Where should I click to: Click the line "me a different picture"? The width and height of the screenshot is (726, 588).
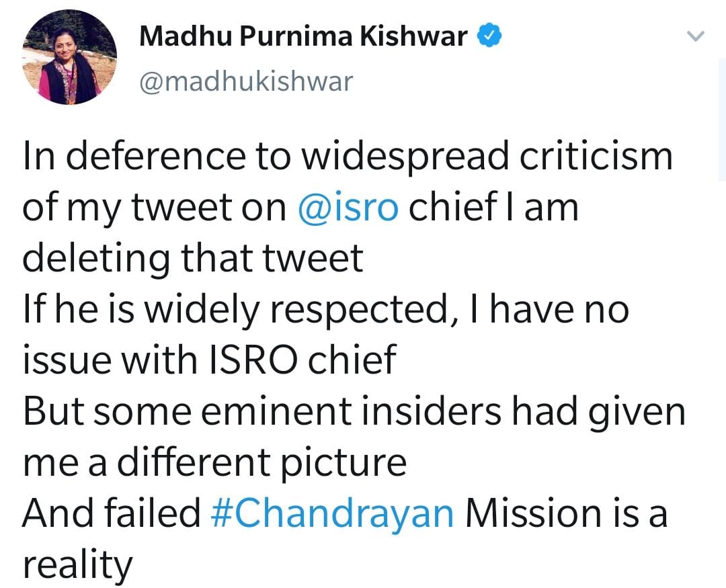tap(214, 463)
